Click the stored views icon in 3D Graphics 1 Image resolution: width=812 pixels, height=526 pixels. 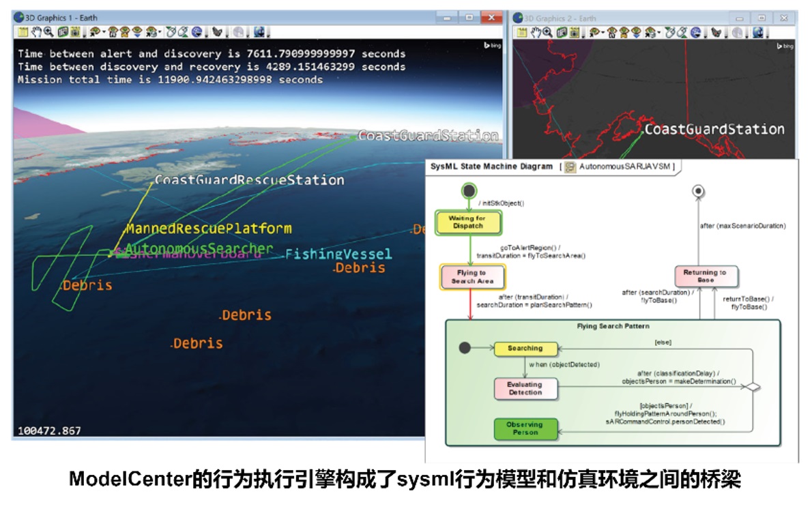[x=151, y=32]
